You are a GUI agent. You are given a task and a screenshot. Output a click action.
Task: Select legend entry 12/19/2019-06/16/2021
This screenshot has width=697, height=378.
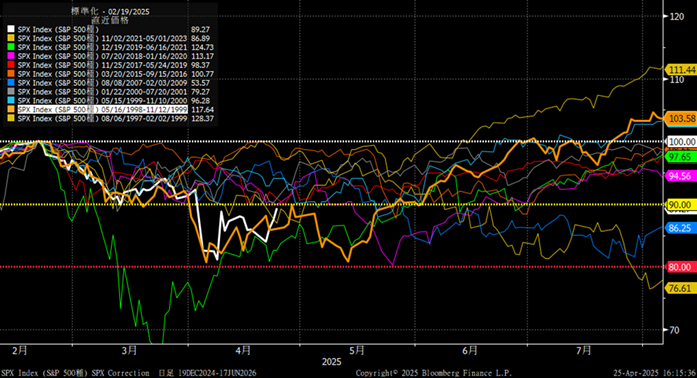click(103, 47)
